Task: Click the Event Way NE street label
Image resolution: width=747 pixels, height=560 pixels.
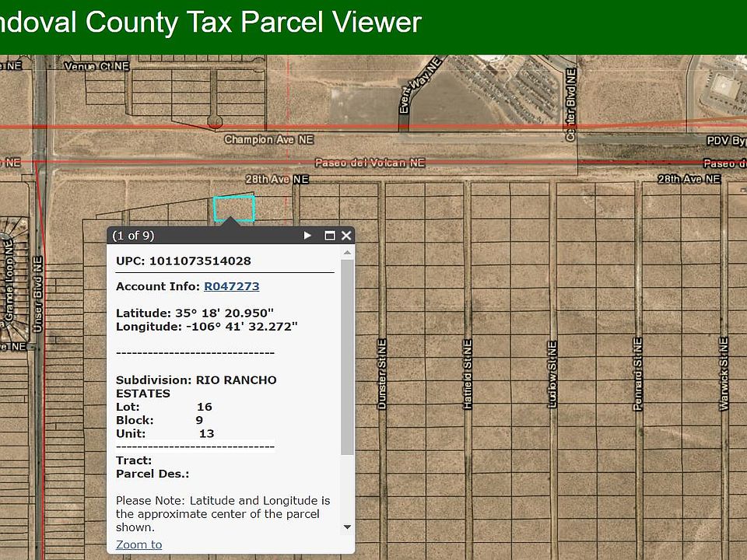Action: (419, 86)
